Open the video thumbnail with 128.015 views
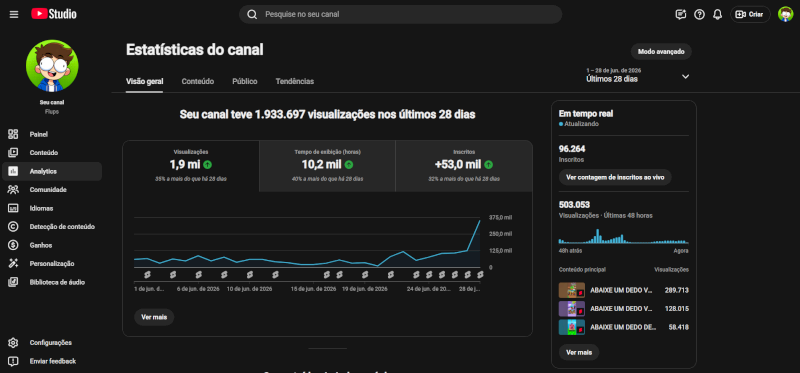800x373 pixels. click(x=572, y=308)
